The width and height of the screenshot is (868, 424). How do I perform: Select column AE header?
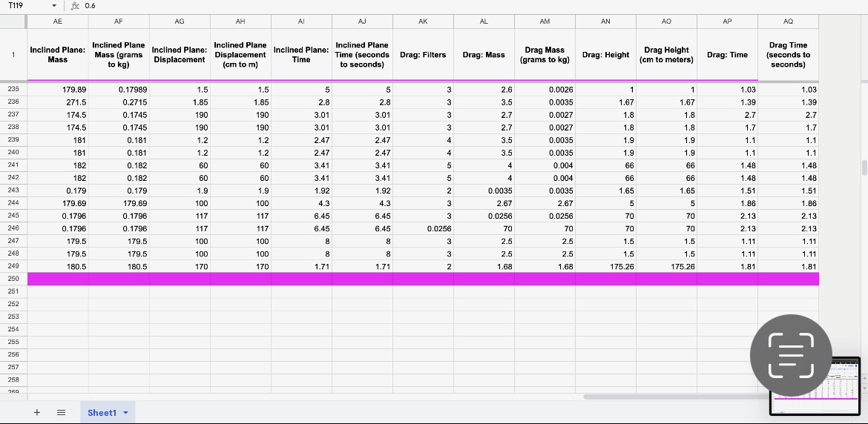[58, 21]
